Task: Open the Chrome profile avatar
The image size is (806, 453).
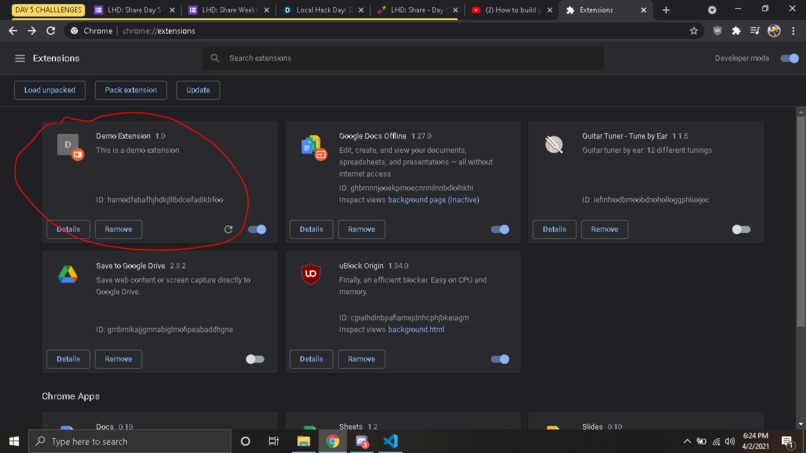Action: (x=774, y=31)
